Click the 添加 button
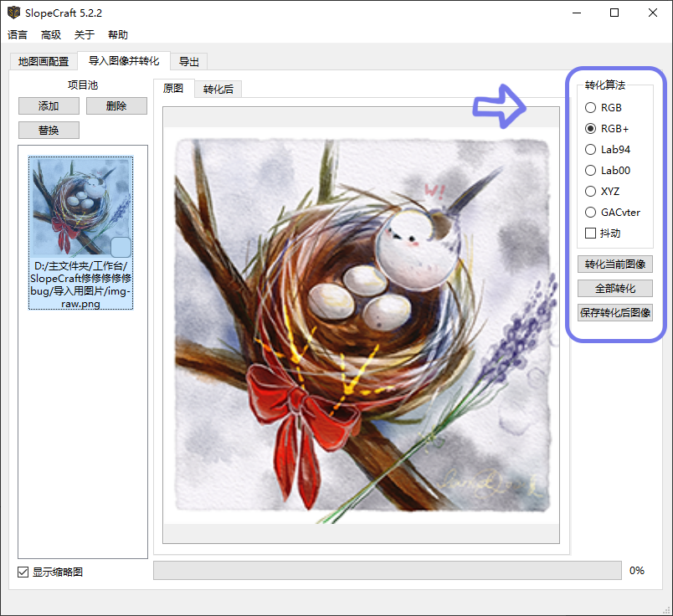673x616 pixels. (x=49, y=106)
